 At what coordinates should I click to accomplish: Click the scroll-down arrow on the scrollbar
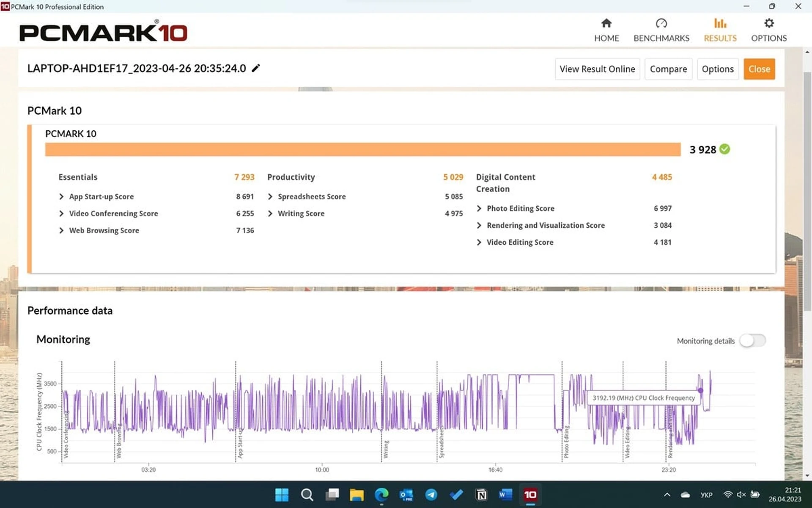point(807,475)
